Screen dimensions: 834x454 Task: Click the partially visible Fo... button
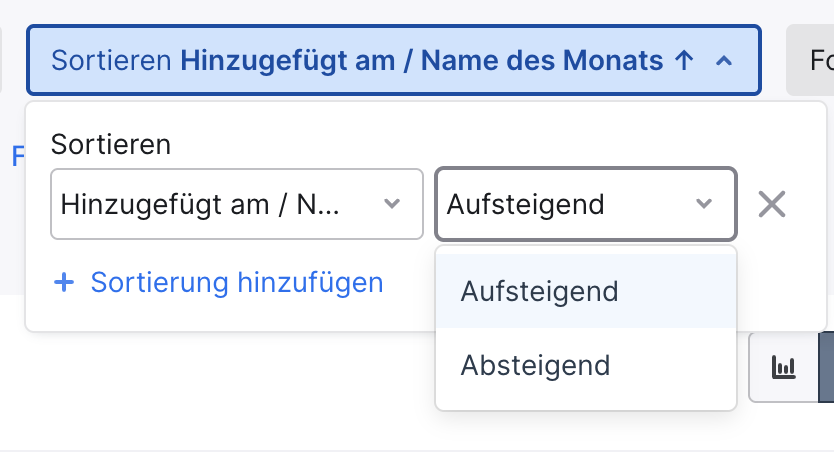(810, 60)
